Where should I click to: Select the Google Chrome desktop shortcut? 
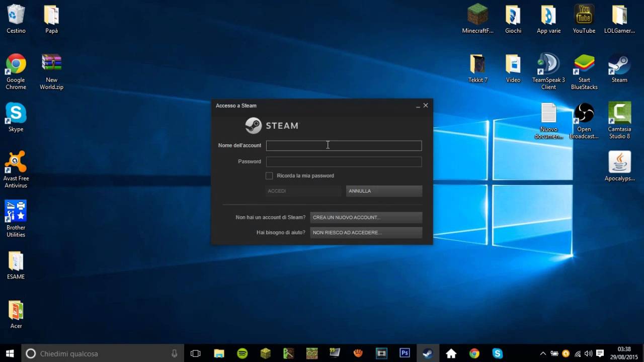coord(16,72)
